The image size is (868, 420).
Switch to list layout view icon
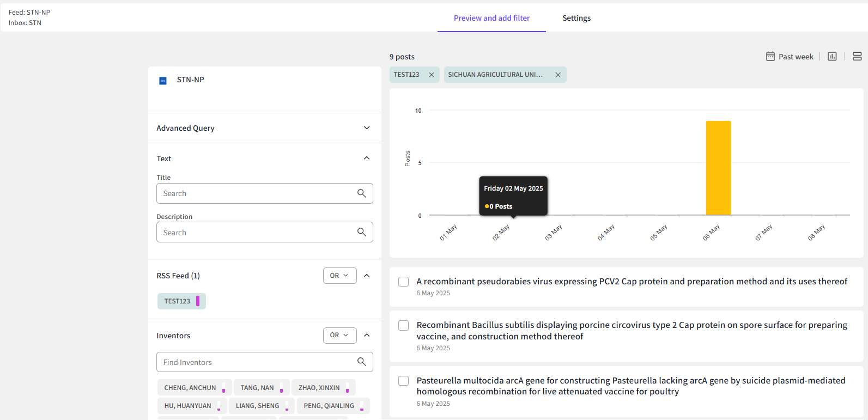[x=857, y=57]
